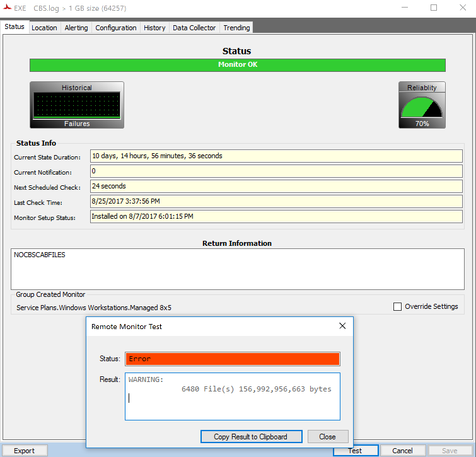This screenshot has width=476, height=457.
Task: Maximize the monitor window
Action: (x=434, y=8)
